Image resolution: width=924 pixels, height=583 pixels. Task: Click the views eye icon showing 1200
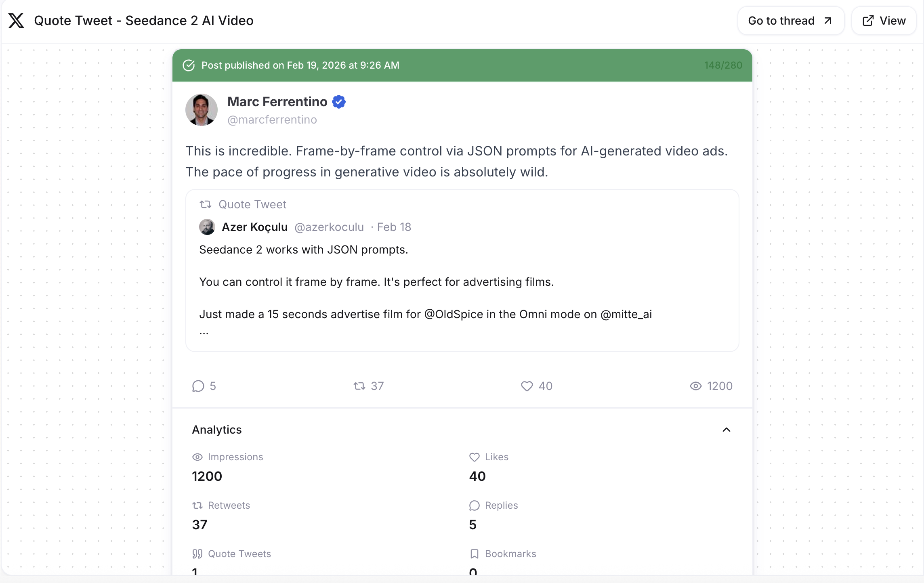(x=695, y=386)
